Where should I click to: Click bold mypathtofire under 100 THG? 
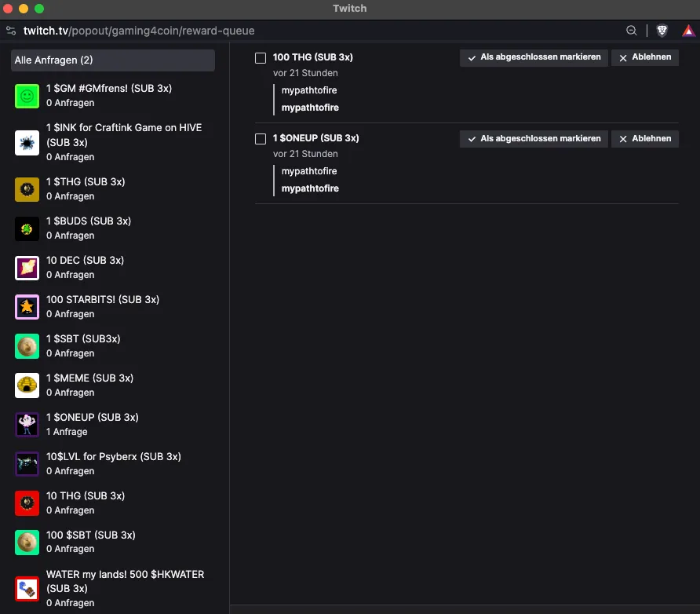tap(310, 108)
